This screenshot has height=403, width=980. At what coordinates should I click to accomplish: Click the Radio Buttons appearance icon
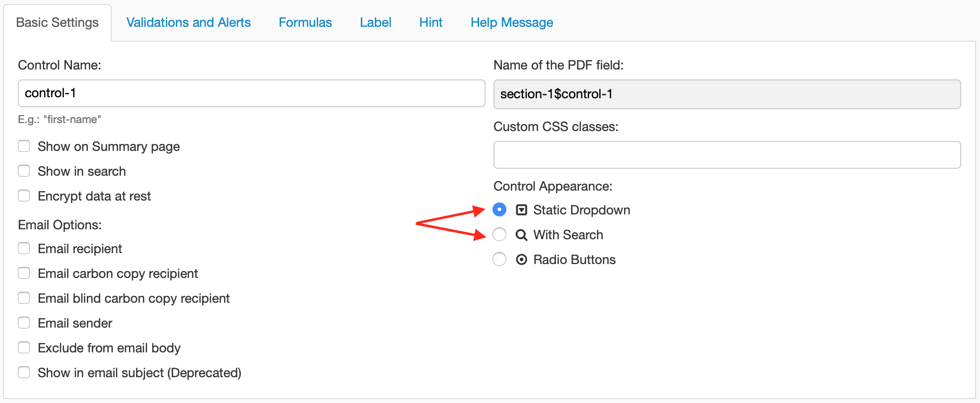tap(521, 260)
